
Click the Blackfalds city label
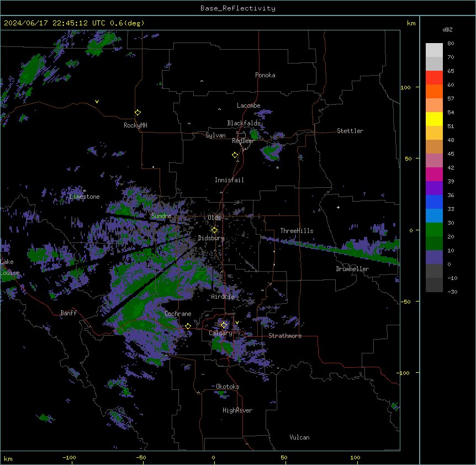244,123
